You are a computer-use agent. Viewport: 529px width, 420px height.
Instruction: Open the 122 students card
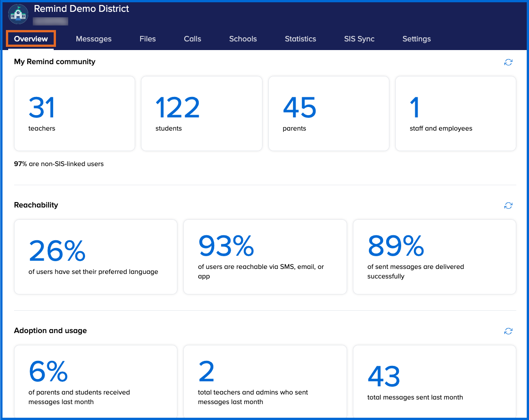click(x=202, y=113)
